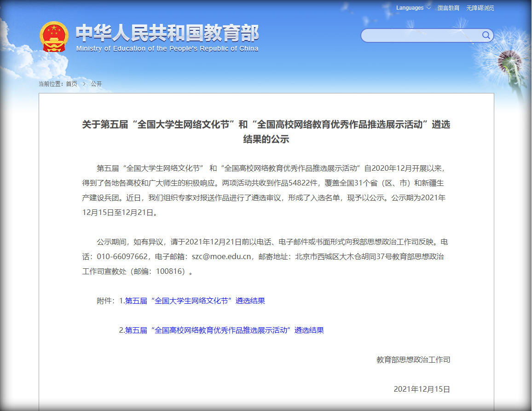Open the 微言教育 link
This screenshot has height=411, width=532.
[448, 8]
